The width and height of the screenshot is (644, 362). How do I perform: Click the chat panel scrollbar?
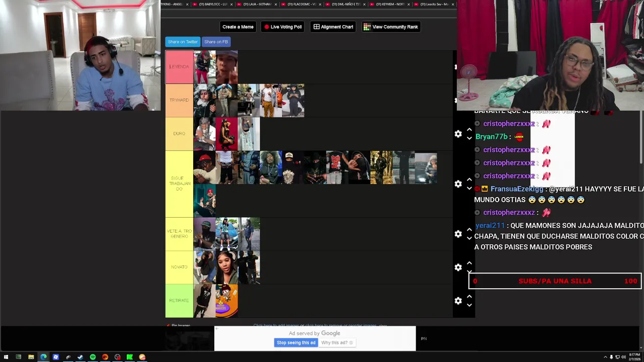(x=641, y=137)
